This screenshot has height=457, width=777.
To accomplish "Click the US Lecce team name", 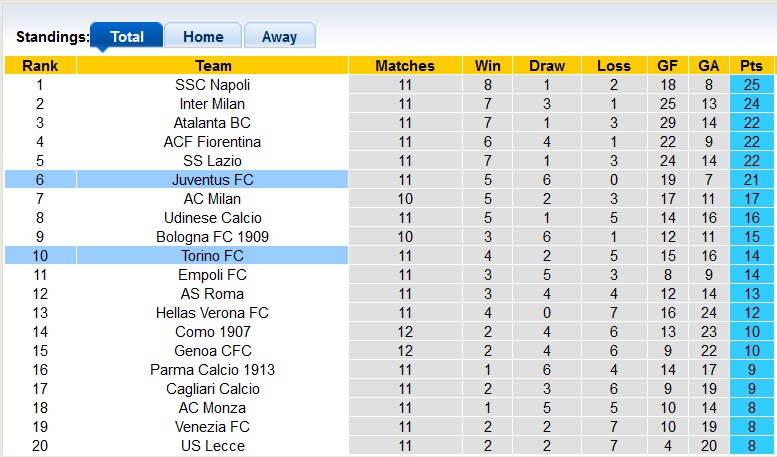I will (212, 446).
